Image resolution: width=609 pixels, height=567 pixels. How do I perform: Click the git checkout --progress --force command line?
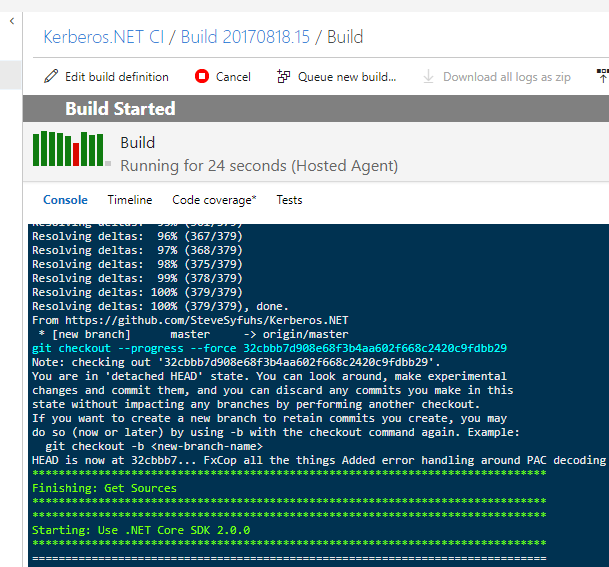[270, 348]
